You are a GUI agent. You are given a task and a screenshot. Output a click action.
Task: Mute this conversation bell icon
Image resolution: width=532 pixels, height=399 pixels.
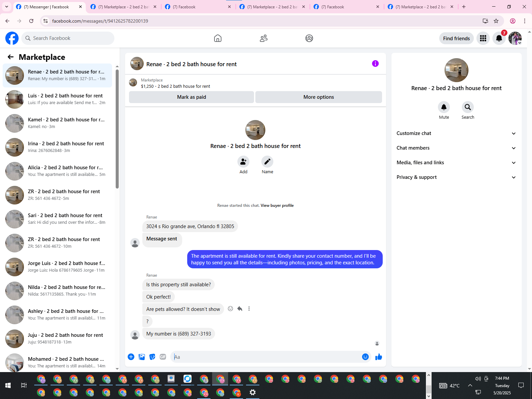click(444, 107)
